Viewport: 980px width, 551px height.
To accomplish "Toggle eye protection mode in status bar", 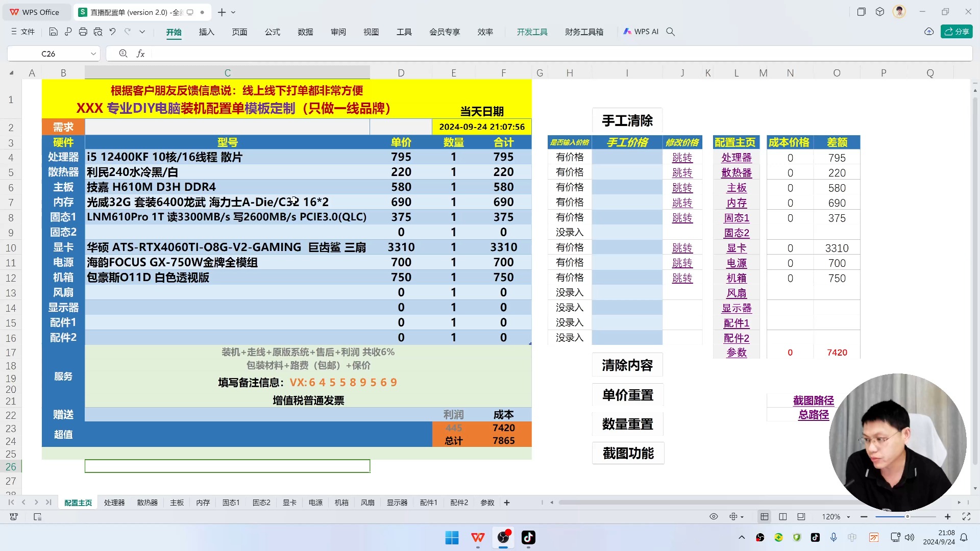I will point(714,517).
